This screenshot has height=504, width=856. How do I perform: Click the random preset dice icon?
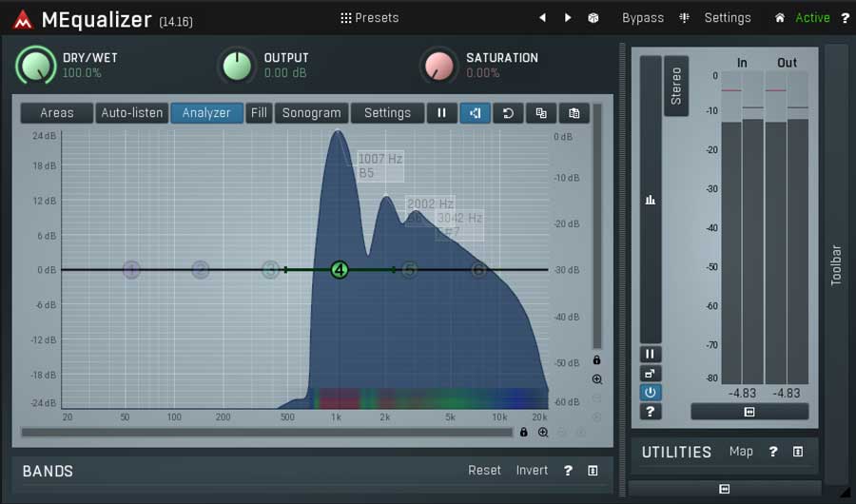[x=593, y=18]
